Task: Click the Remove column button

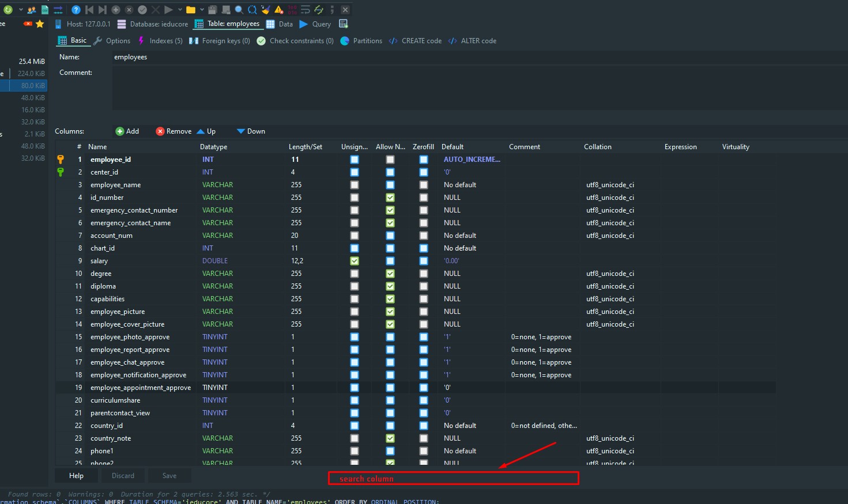Action: point(174,131)
